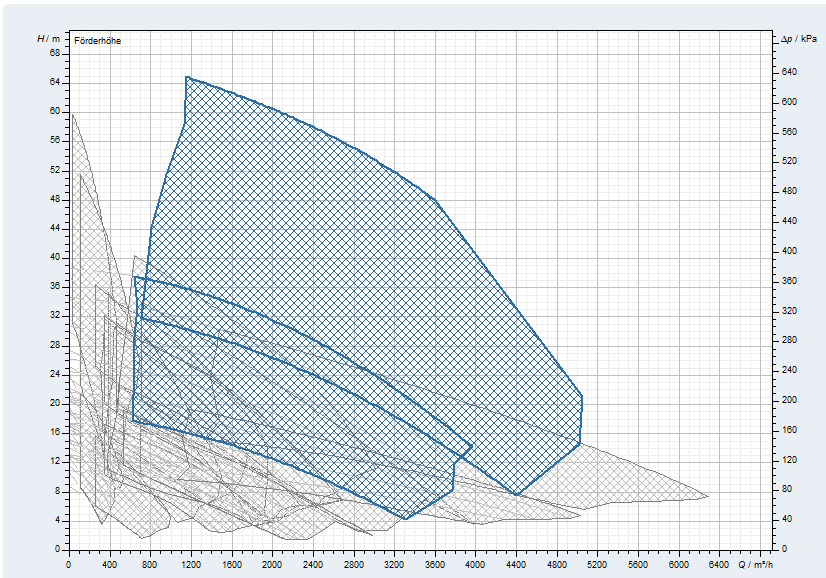Click the 68 tick on the H axis

[55, 54]
